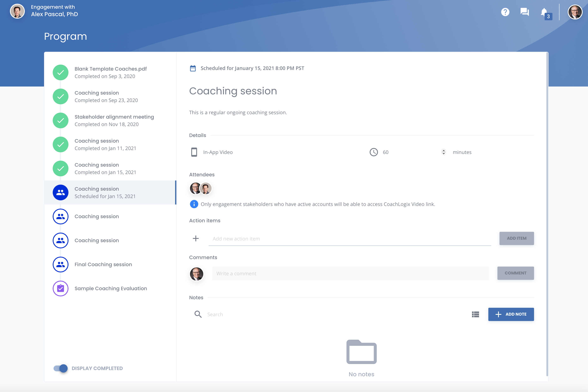Open notifications bell with 3 badge
The image size is (588, 392).
[x=546, y=13]
